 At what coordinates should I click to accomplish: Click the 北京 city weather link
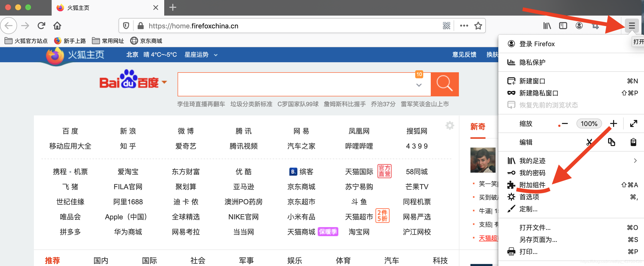[132, 55]
